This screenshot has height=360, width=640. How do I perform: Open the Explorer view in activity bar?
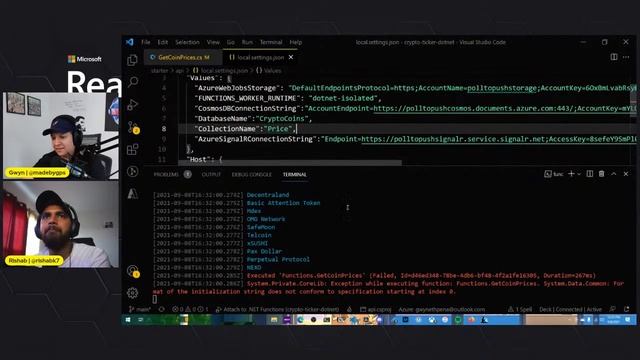[132, 60]
